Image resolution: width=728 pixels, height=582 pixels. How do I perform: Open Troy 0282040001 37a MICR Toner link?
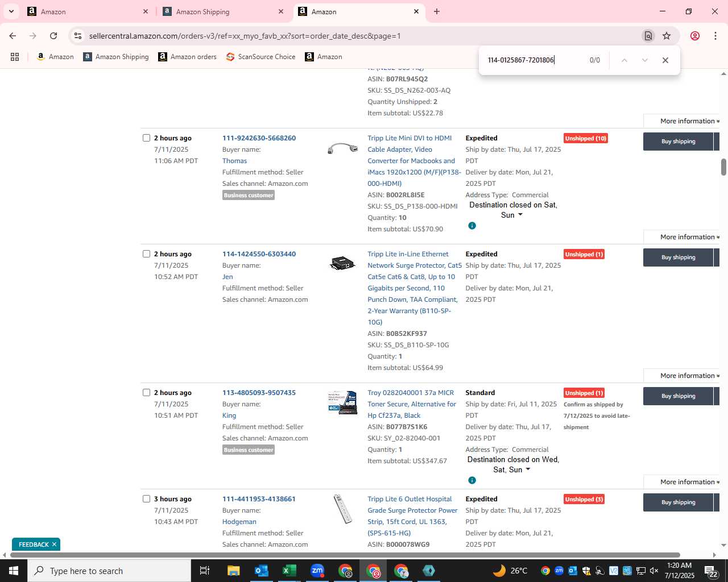pos(412,404)
